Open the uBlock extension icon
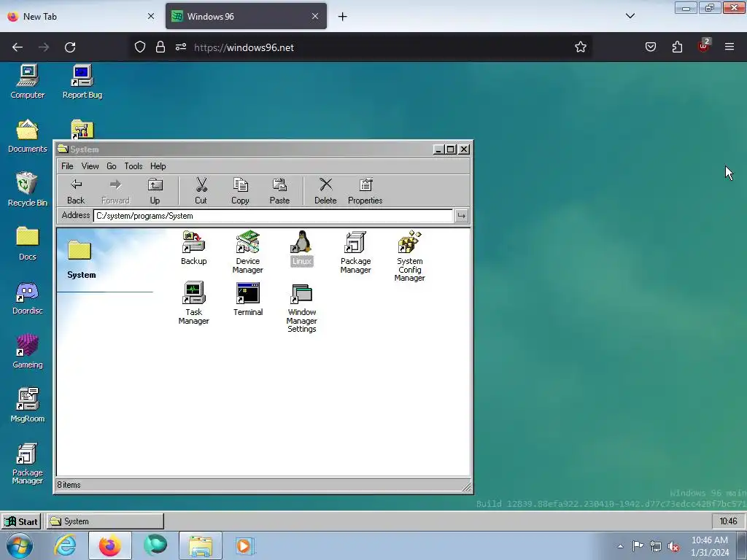Viewport: 747px width, 560px height. click(704, 47)
